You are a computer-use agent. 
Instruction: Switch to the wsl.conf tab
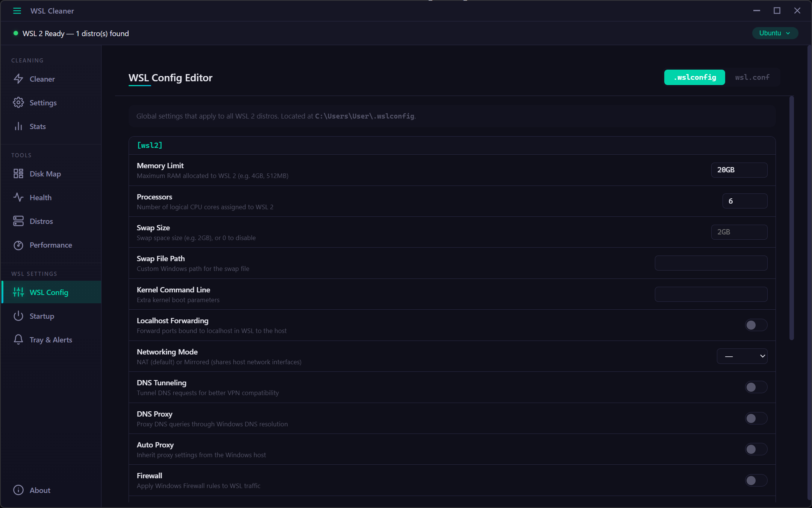pos(752,78)
